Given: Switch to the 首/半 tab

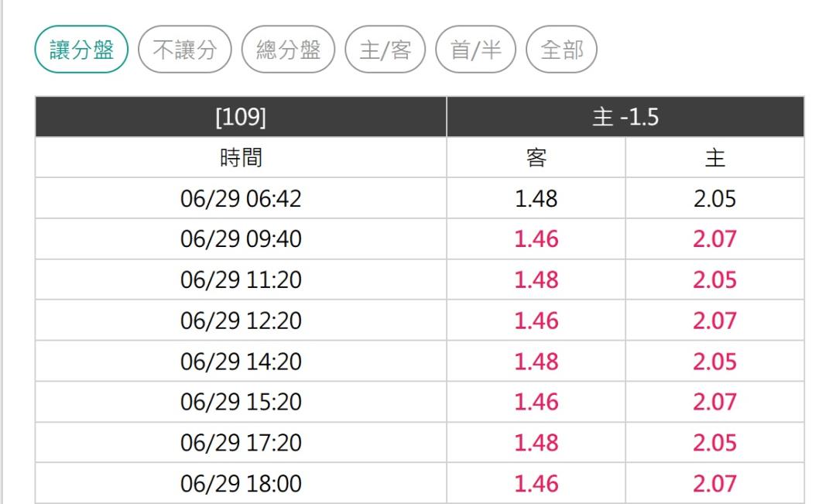Looking at the screenshot, I should pyautogui.click(x=475, y=50).
